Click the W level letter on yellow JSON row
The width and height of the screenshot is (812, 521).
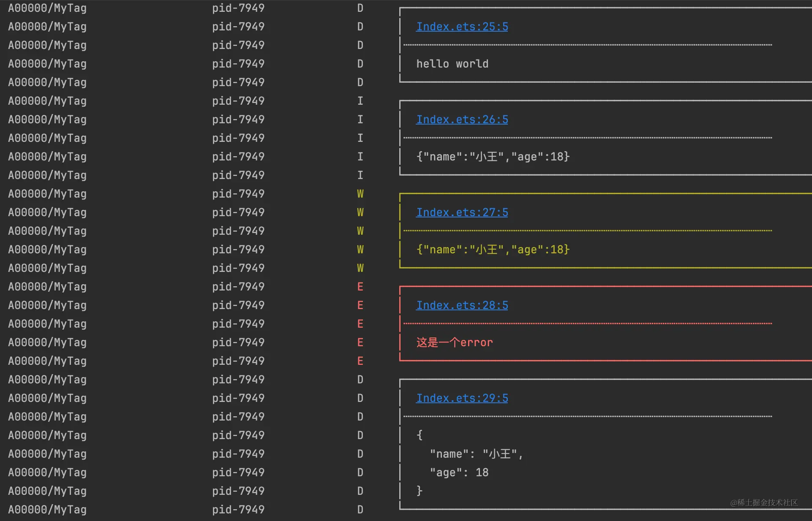click(x=360, y=250)
